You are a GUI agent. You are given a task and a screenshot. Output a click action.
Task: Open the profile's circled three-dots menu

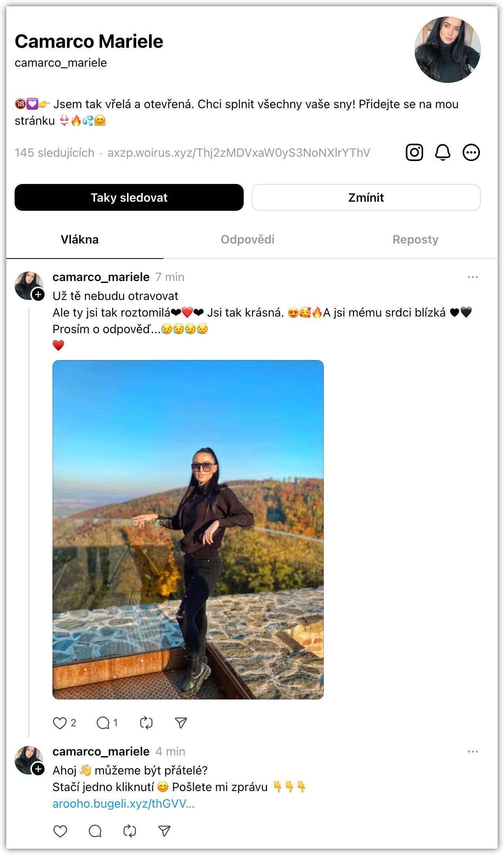471,152
